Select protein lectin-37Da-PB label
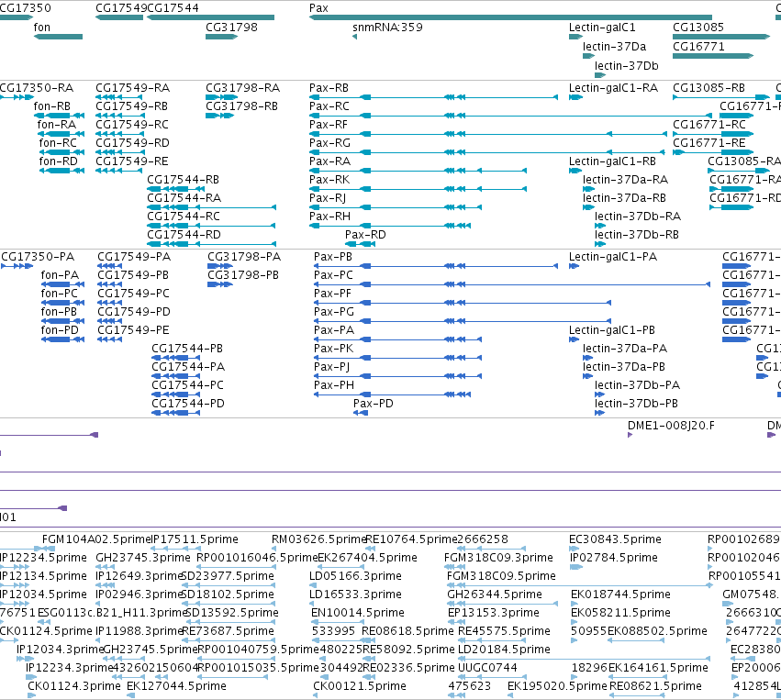Image resolution: width=781 pixels, height=700 pixels. pyautogui.click(x=624, y=367)
